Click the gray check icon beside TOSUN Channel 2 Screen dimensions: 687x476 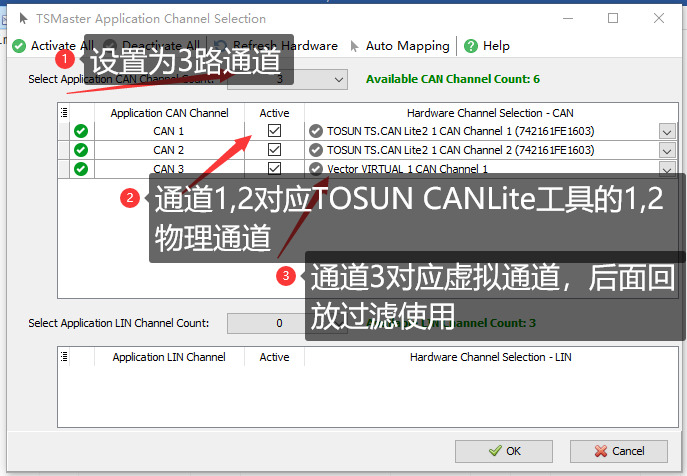[316, 150]
